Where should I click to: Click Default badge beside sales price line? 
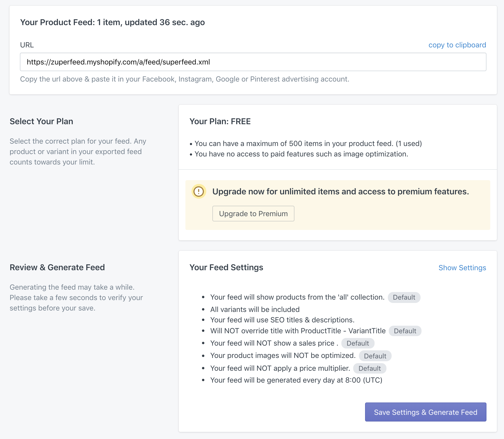(357, 343)
